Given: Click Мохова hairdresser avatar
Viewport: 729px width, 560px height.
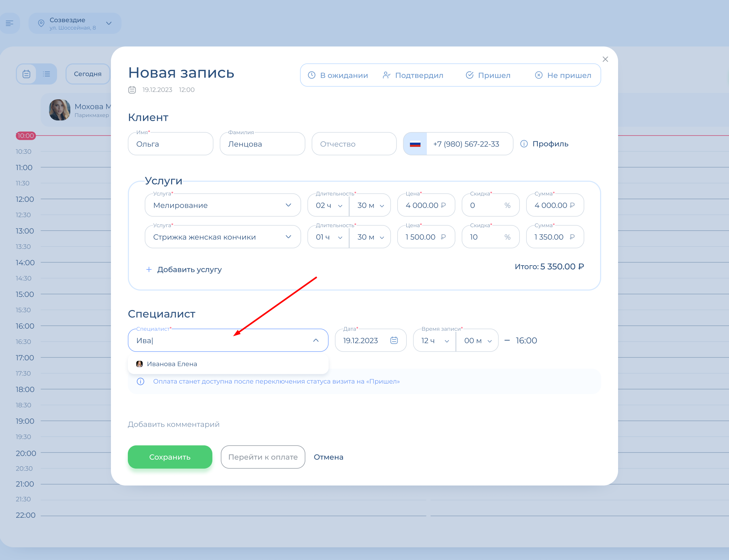Looking at the screenshot, I should coord(60,110).
